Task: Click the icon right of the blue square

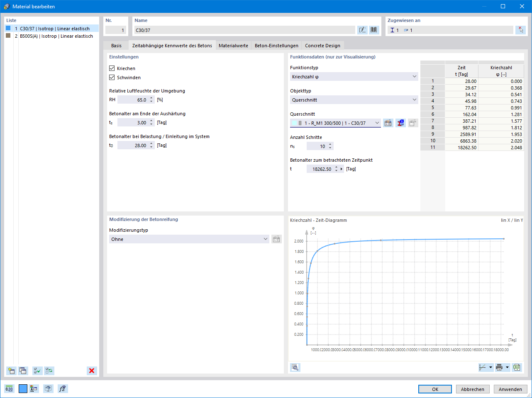Action: tap(34, 388)
